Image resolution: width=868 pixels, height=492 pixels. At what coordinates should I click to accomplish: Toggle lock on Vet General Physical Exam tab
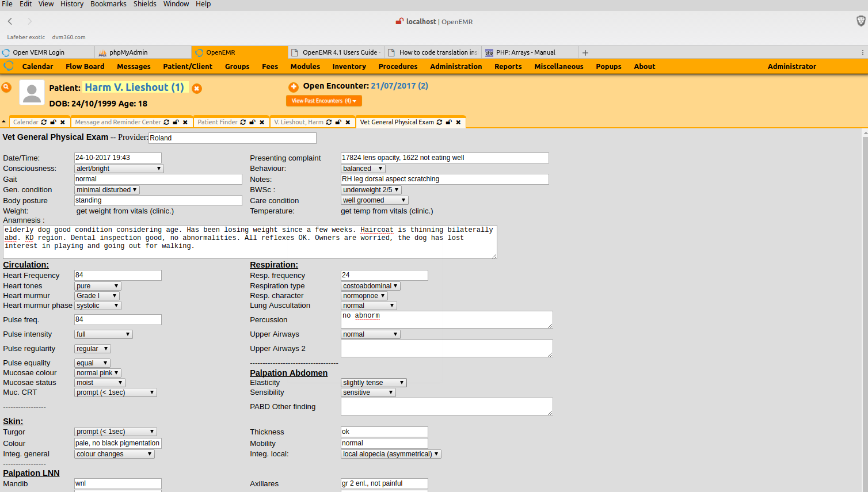448,122
